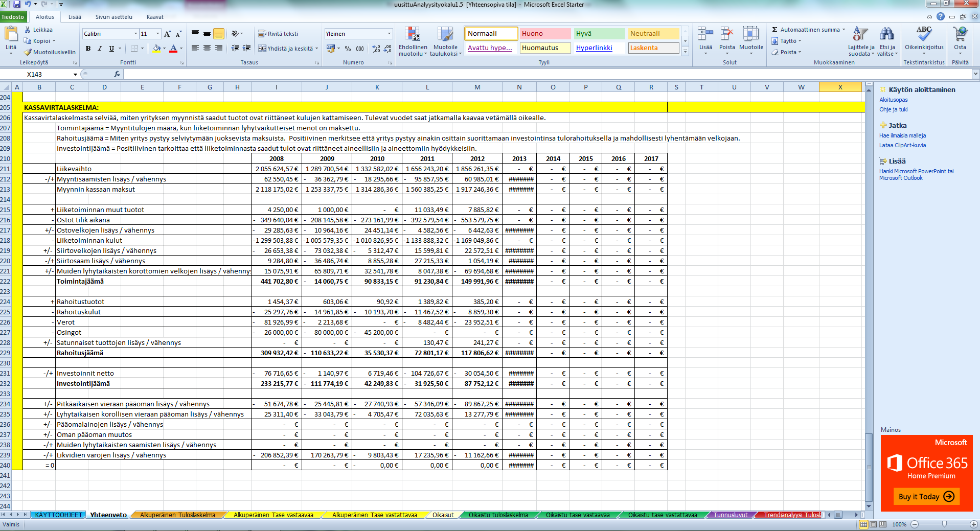Viewport: 980px width, 531px height.
Task: Click the cell borders icon
Action: click(134, 49)
